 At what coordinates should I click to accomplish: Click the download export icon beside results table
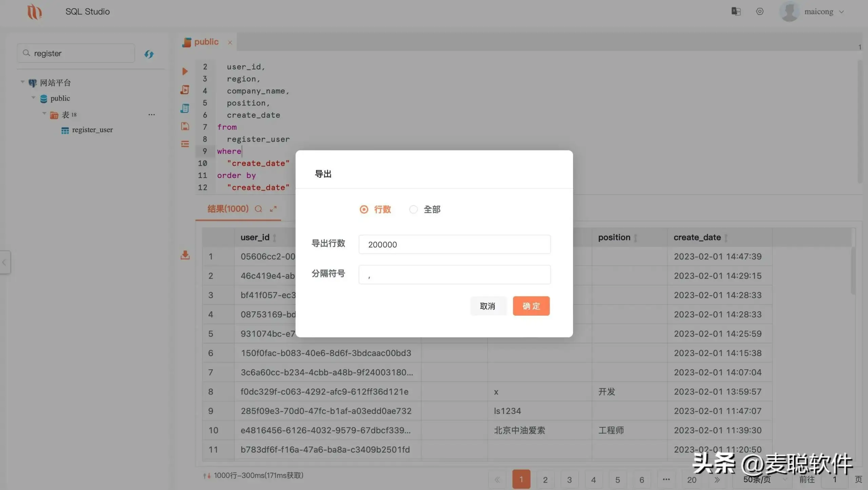click(x=185, y=255)
